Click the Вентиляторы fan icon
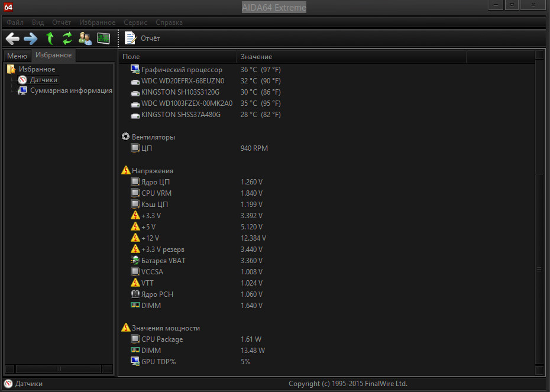The image size is (550, 392). pos(125,137)
